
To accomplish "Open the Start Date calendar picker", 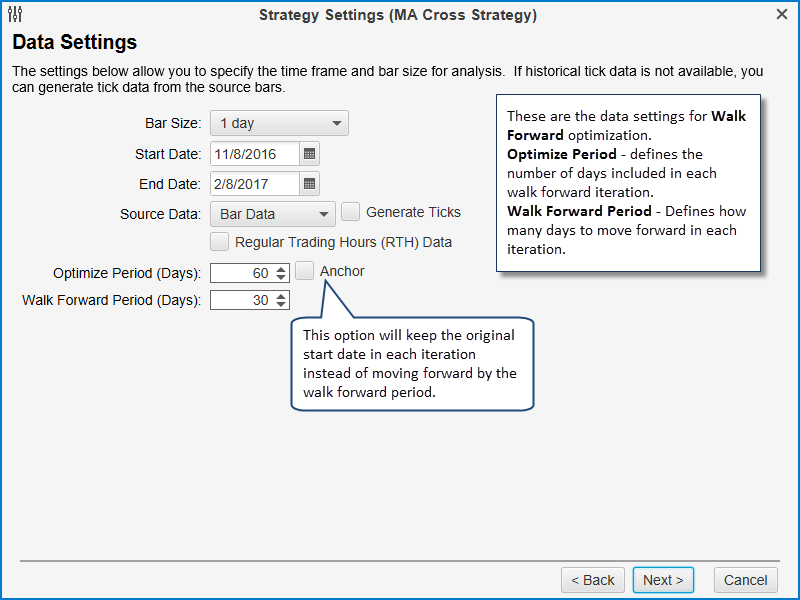I will (x=310, y=154).
